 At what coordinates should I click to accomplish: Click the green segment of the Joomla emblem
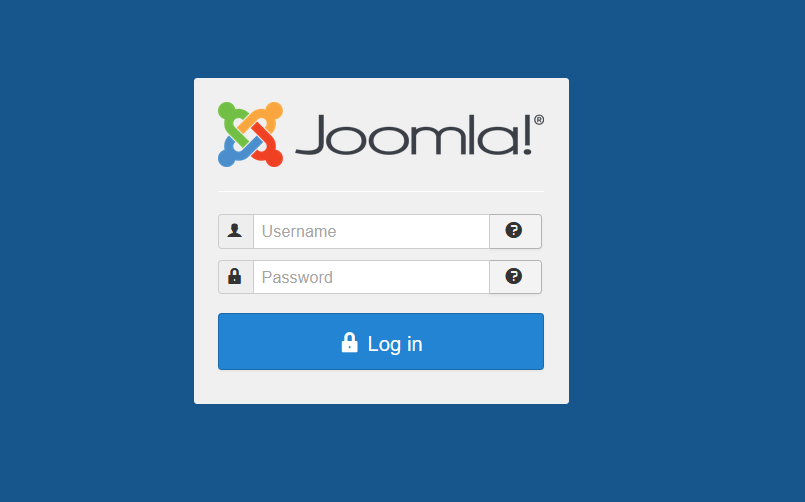233,121
